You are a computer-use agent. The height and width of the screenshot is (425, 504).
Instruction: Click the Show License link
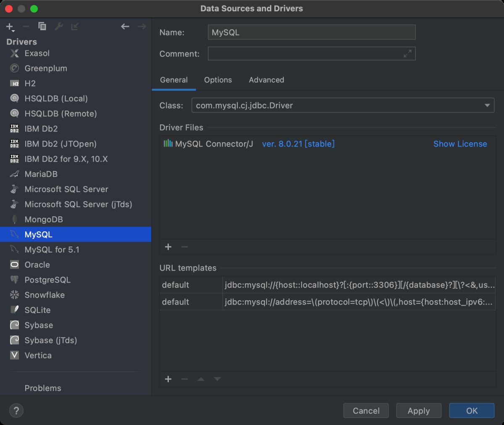tap(460, 144)
